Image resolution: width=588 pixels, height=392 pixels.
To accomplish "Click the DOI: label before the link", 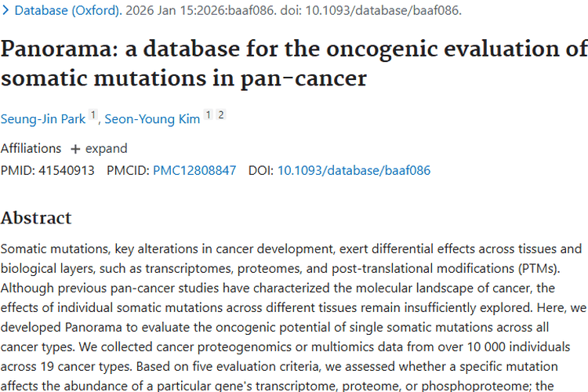I will pyautogui.click(x=261, y=170).
